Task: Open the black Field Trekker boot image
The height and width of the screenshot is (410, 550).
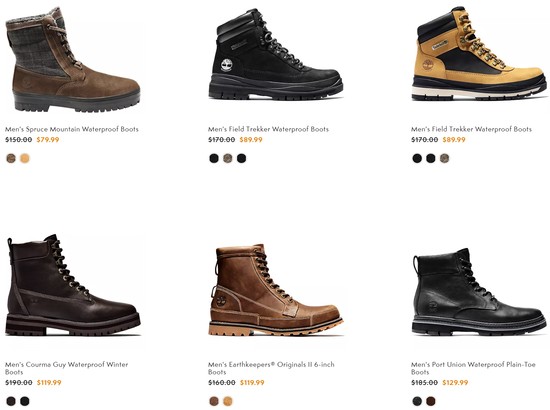Action: [276, 54]
